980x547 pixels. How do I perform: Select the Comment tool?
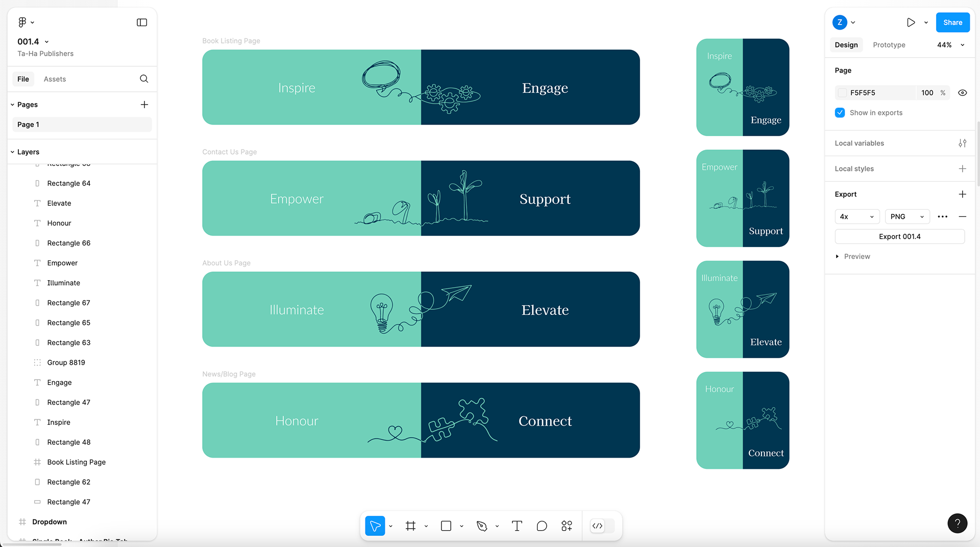542,526
